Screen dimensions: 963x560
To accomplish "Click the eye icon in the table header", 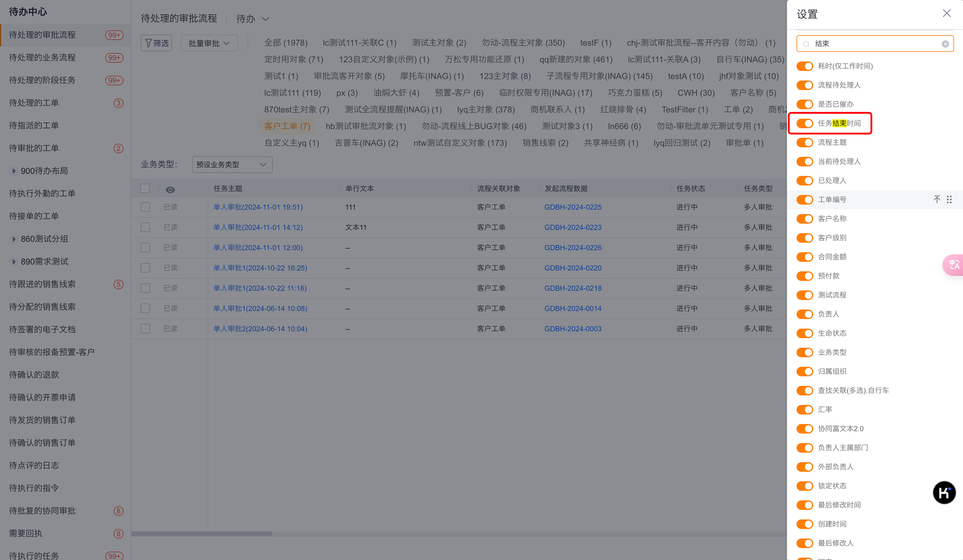I will (x=170, y=189).
